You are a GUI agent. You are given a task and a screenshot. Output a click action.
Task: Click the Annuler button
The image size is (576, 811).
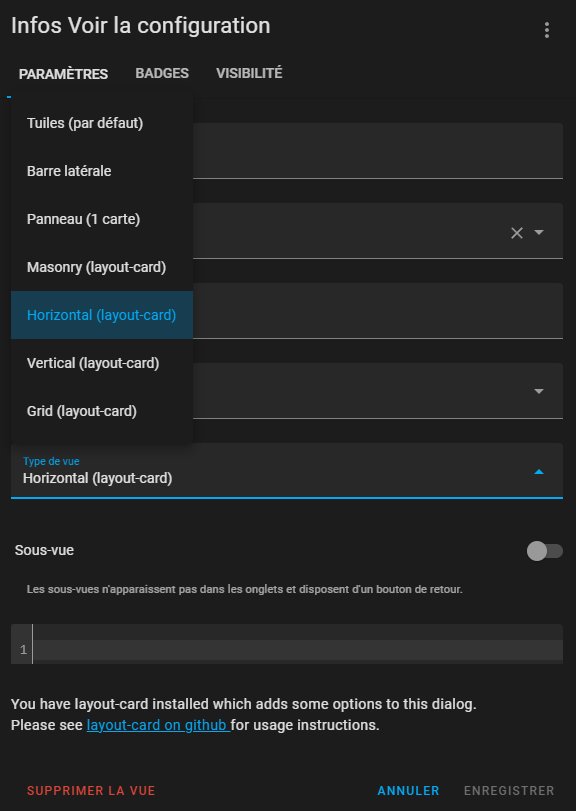408,791
